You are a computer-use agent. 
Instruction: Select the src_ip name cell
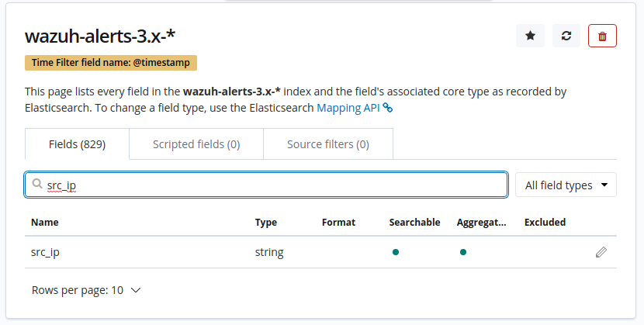tap(45, 252)
